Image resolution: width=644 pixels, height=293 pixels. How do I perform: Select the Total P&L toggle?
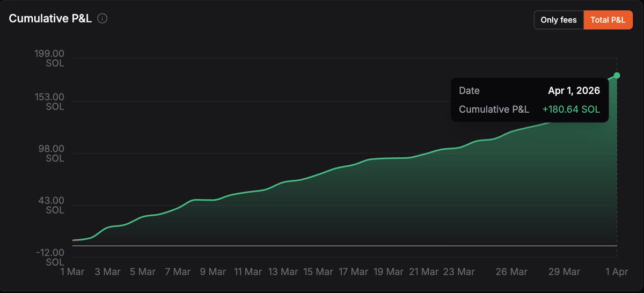click(x=608, y=20)
